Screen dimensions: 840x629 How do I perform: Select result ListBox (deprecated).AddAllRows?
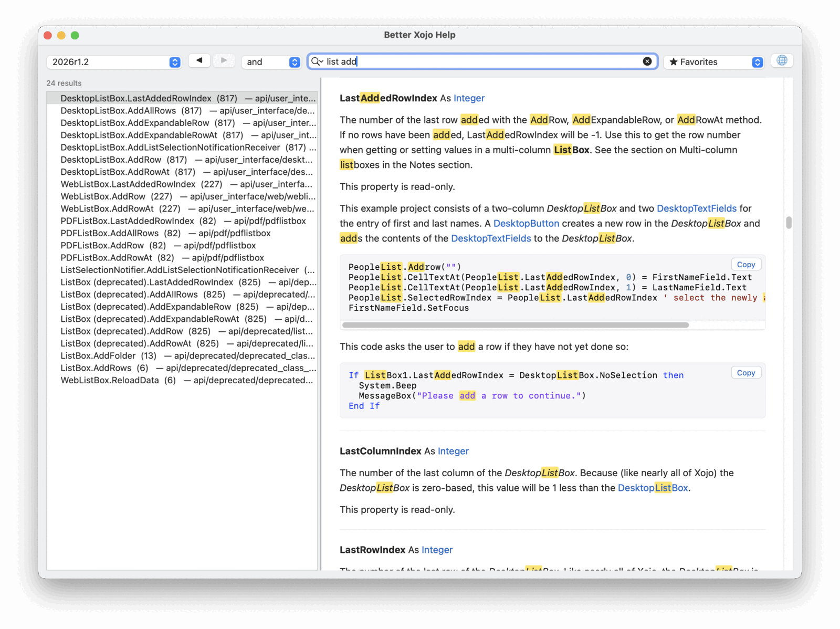click(x=182, y=295)
